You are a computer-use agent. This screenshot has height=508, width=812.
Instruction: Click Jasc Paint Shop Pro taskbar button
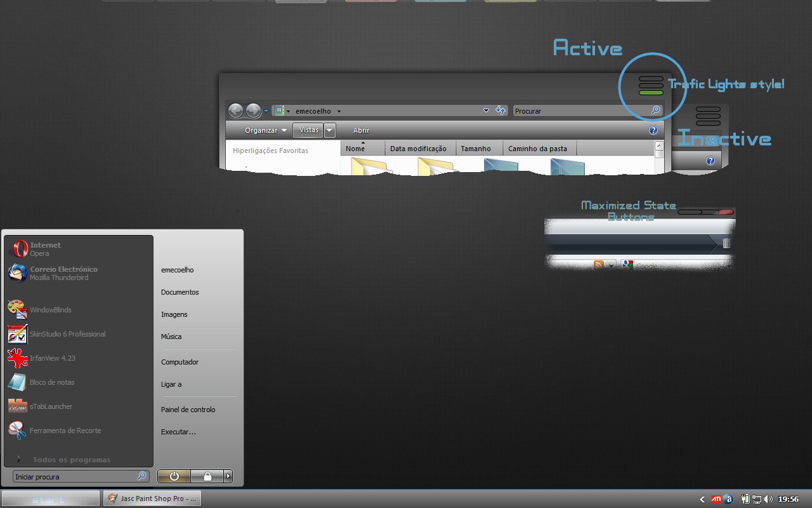(x=152, y=498)
